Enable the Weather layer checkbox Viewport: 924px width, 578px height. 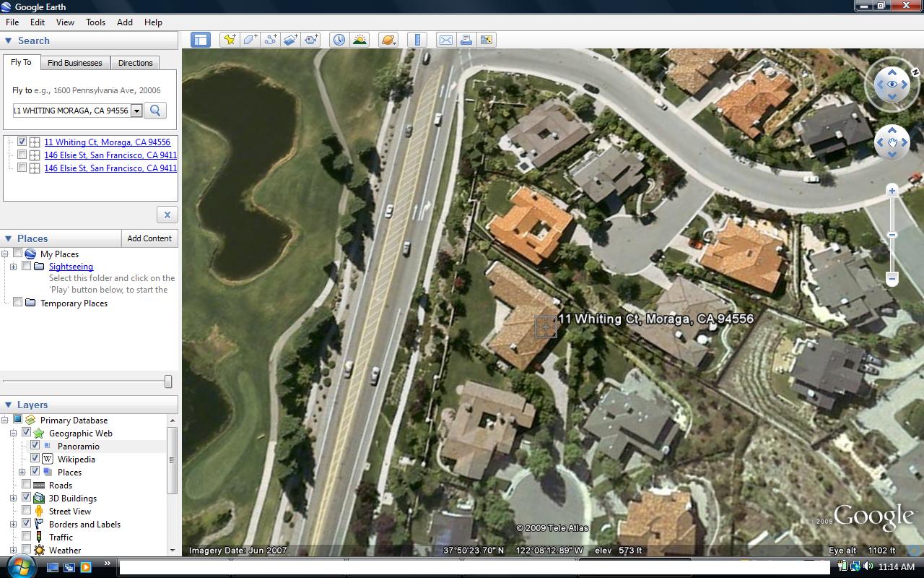click(27, 550)
